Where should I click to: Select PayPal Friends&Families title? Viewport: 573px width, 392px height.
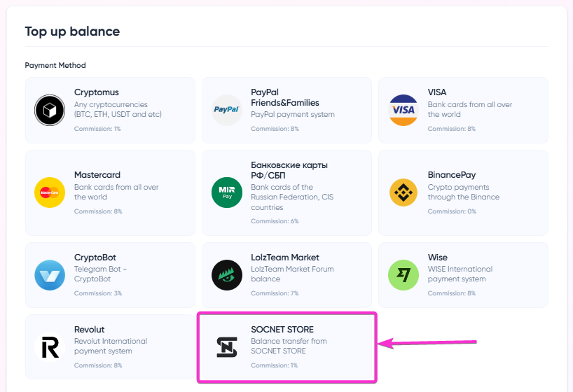[x=284, y=97]
